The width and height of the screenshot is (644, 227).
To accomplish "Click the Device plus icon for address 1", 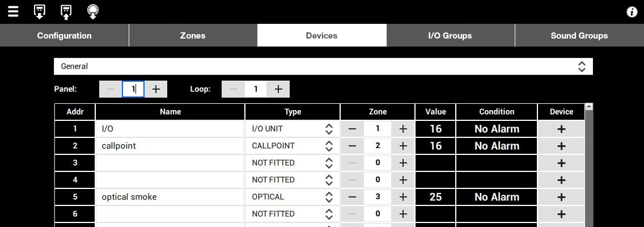I will 561,129.
